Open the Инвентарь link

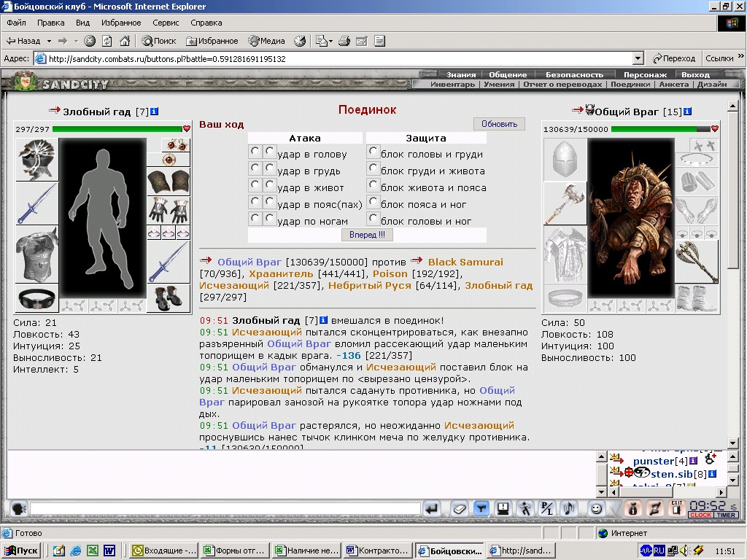point(452,85)
